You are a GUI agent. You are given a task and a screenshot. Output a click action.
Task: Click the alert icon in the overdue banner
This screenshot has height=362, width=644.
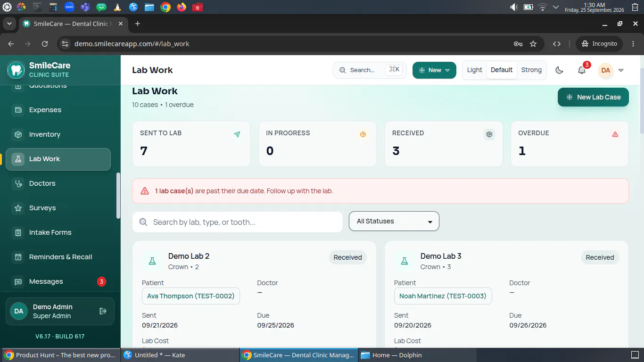[x=145, y=191]
